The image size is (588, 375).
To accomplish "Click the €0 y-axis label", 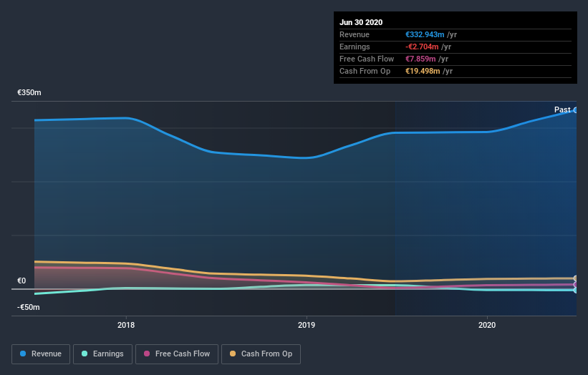I will point(21,281).
